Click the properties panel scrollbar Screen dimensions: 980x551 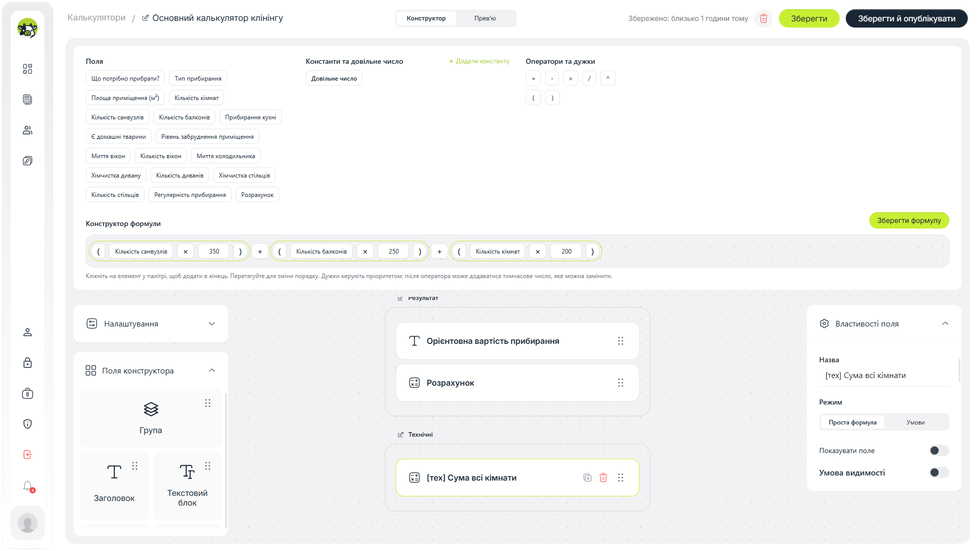tap(960, 371)
